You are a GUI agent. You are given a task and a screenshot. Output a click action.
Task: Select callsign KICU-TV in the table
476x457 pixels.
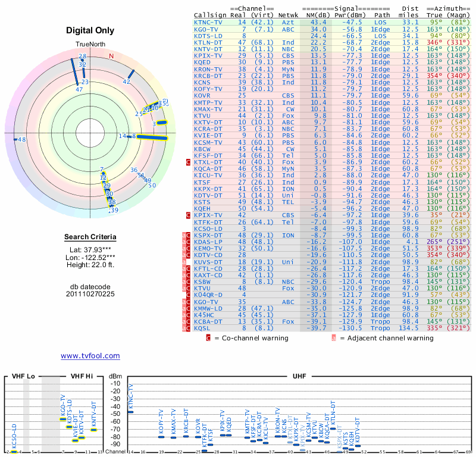tap(208, 175)
